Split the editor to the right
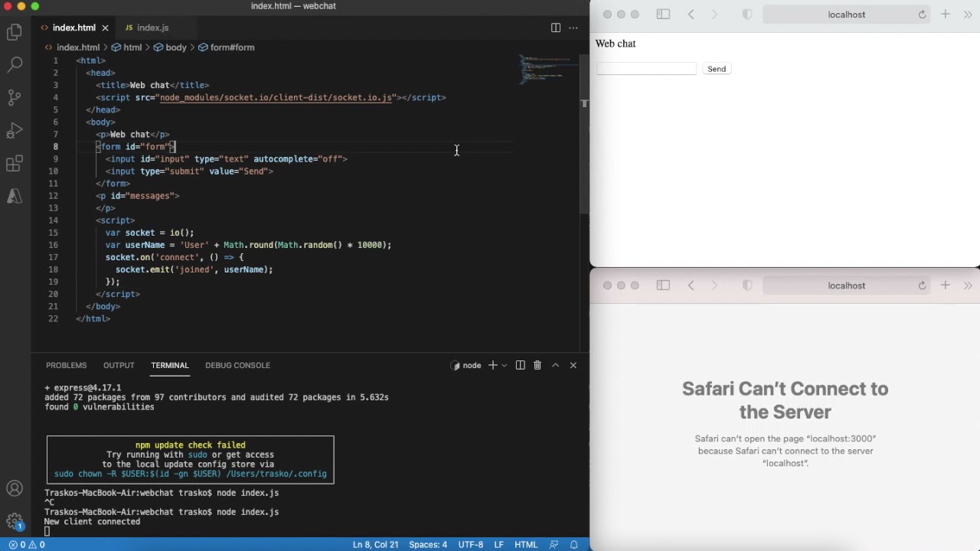This screenshot has height=551, width=980. pos(556,28)
